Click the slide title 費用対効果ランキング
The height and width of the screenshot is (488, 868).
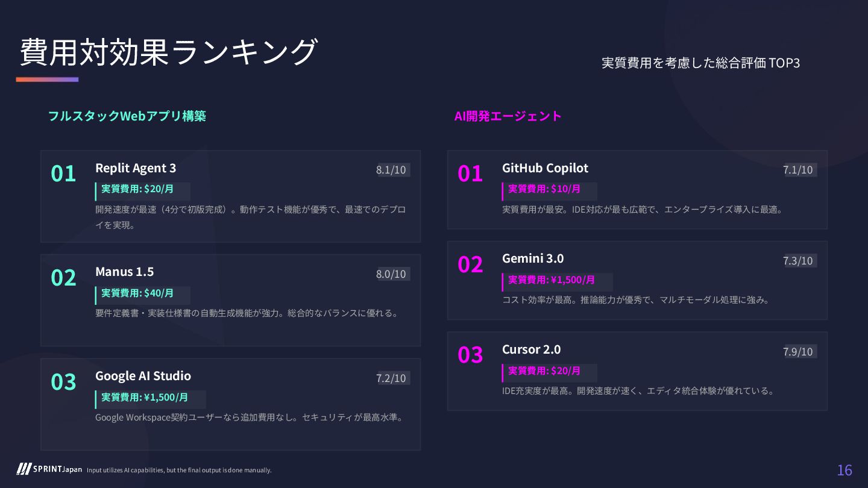[168, 52]
